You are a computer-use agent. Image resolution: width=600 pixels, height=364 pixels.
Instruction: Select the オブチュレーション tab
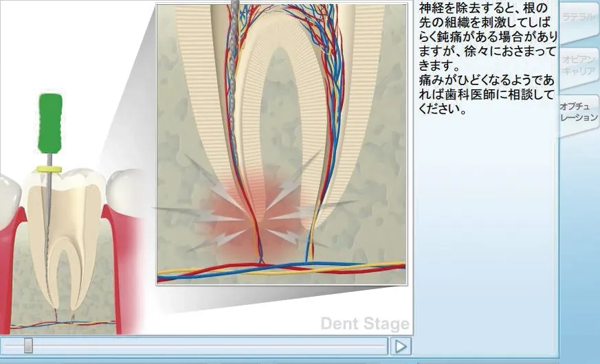click(579, 112)
